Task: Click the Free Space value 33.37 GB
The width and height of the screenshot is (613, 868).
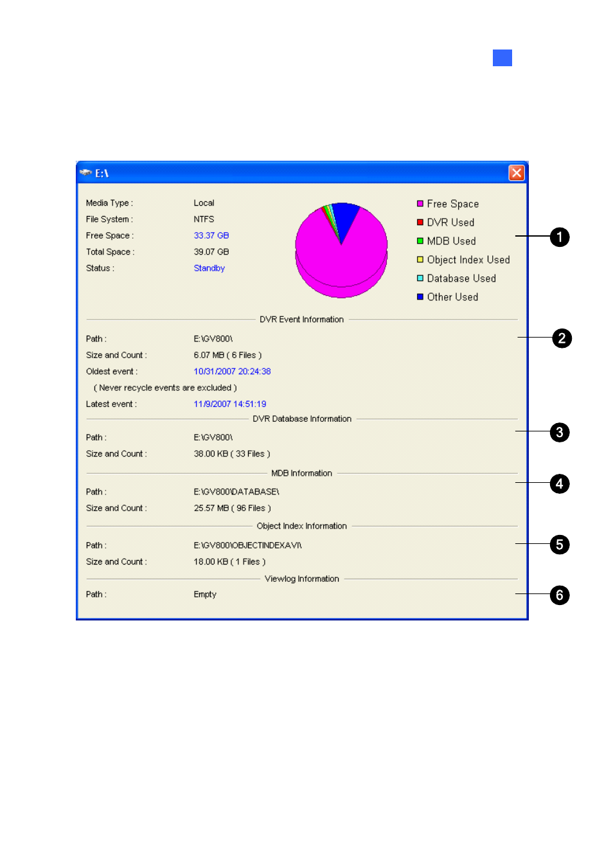Action: [211, 235]
